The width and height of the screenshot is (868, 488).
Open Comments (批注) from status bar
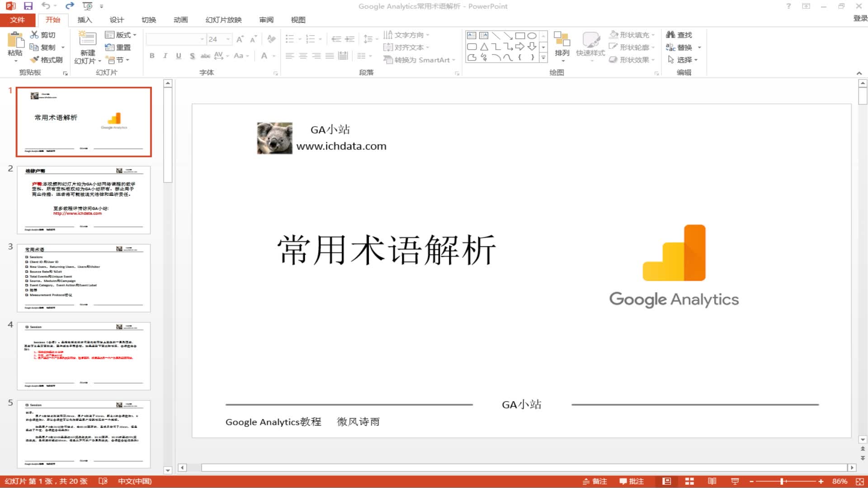click(x=632, y=482)
